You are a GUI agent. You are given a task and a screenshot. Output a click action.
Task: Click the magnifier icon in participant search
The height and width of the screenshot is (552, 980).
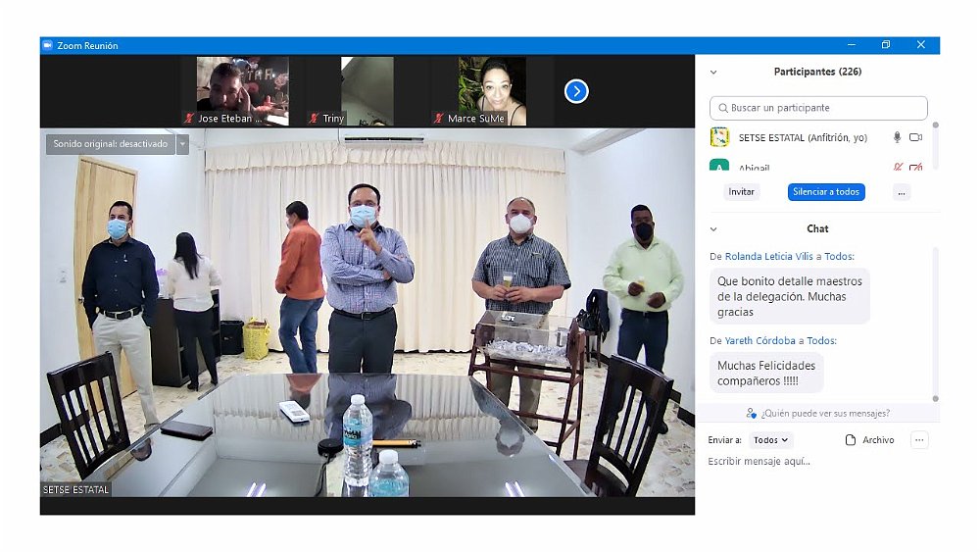pos(723,108)
